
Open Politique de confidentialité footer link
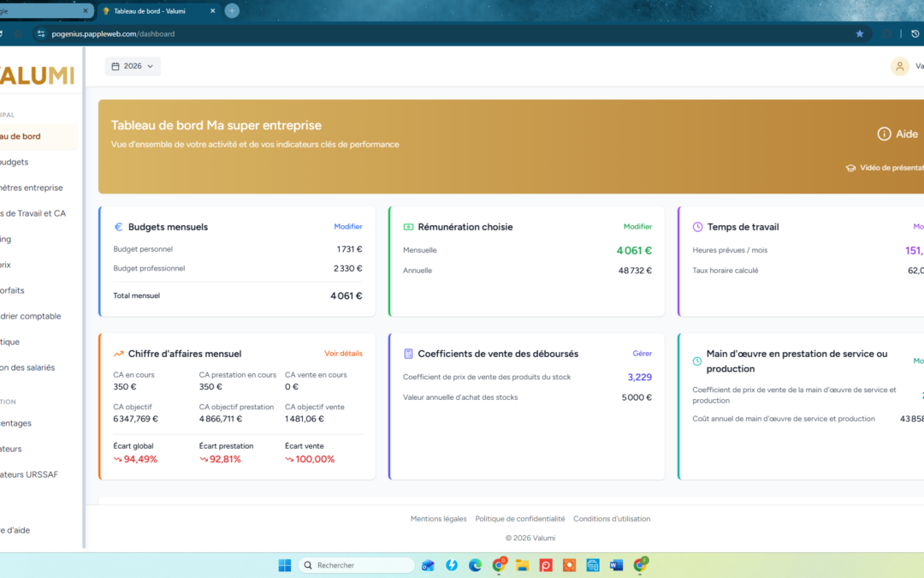click(x=520, y=519)
